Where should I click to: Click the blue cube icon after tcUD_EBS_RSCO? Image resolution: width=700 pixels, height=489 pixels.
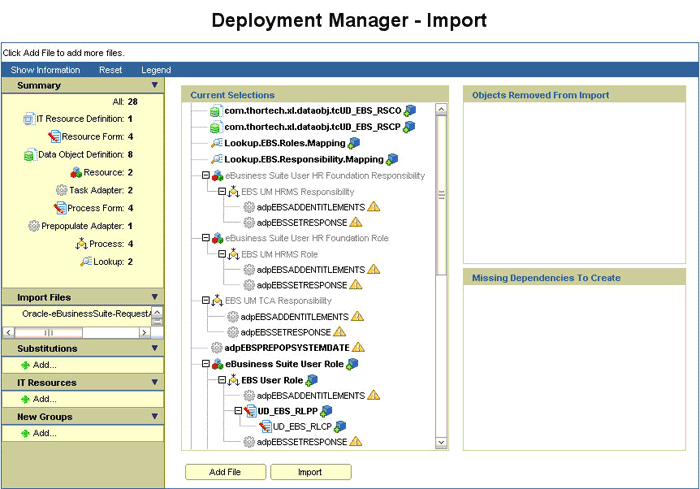pyautogui.click(x=409, y=111)
